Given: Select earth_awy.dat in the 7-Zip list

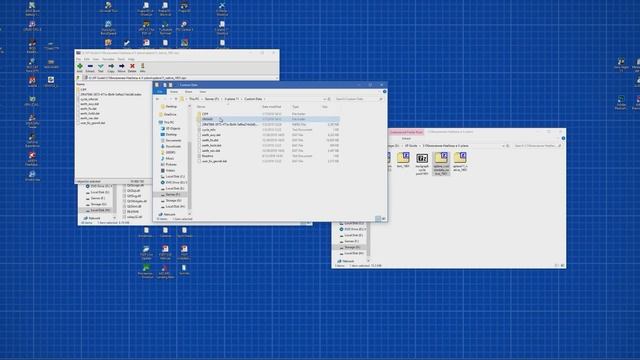Looking at the screenshot, I should (89, 104).
